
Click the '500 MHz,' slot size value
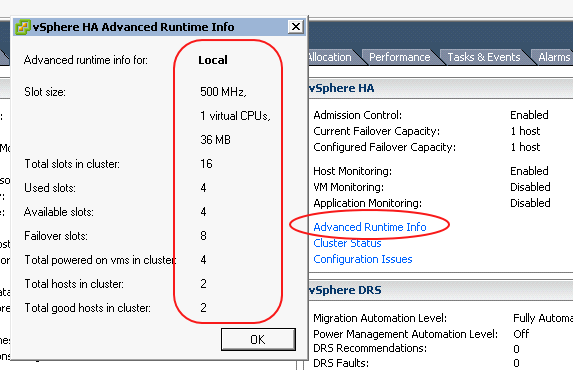click(223, 91)
